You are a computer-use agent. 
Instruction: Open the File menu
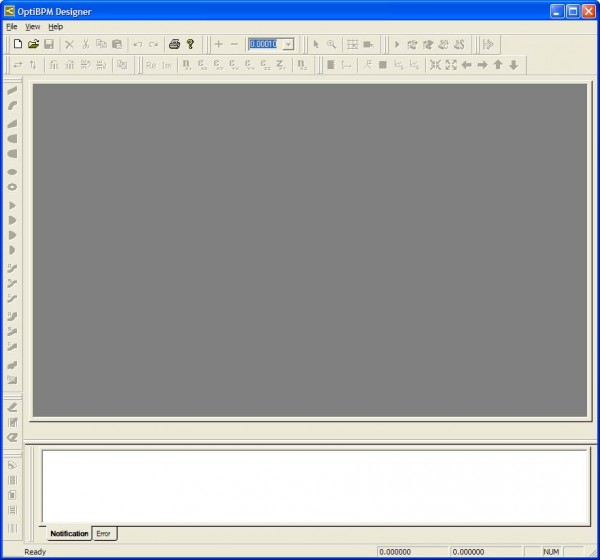click(x=12, y=27)
